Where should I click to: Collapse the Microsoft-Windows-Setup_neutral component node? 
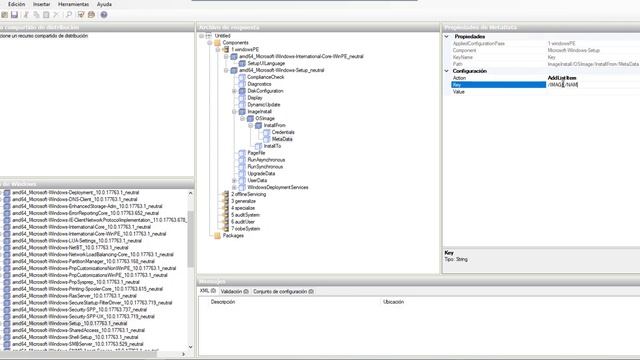[x=226, y=70]
